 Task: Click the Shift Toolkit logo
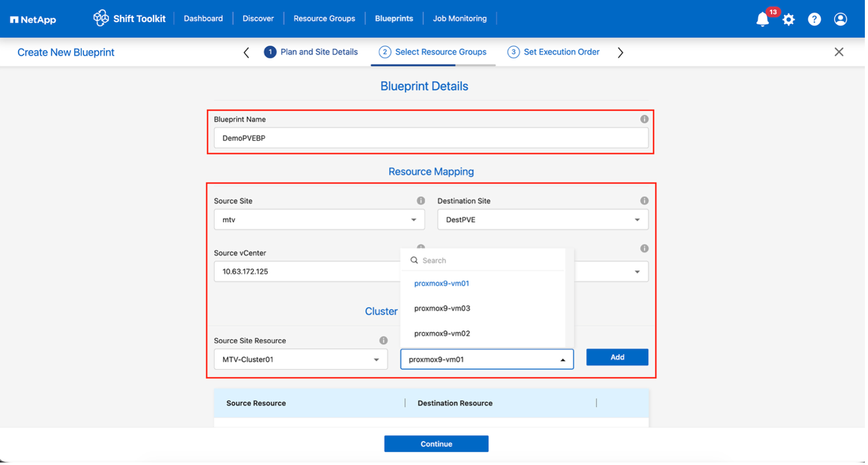[x=129, y=18]
